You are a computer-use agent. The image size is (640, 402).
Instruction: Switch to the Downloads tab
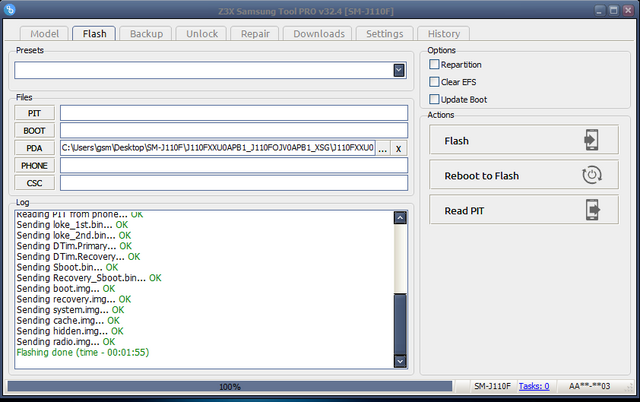click(x=318, y=33)
